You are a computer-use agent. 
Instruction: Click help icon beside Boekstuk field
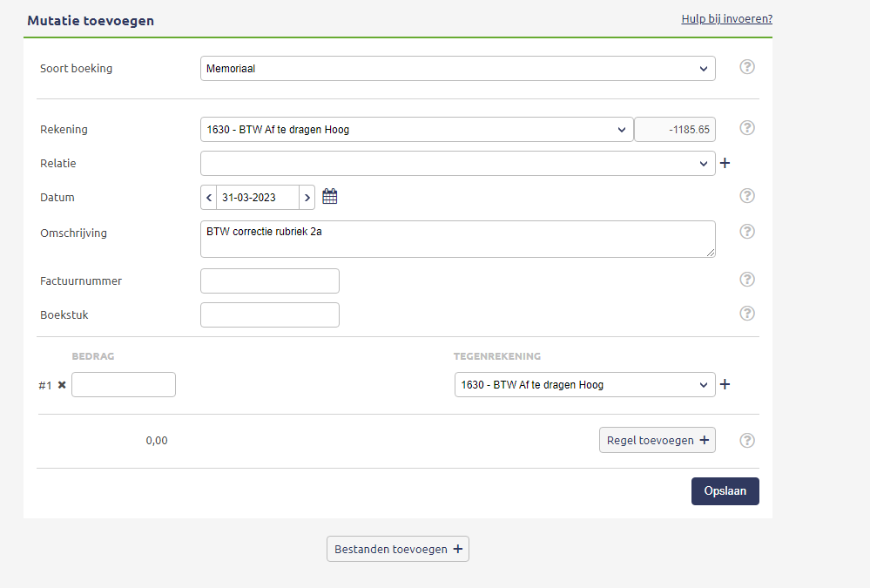click(x=747, y=314)
